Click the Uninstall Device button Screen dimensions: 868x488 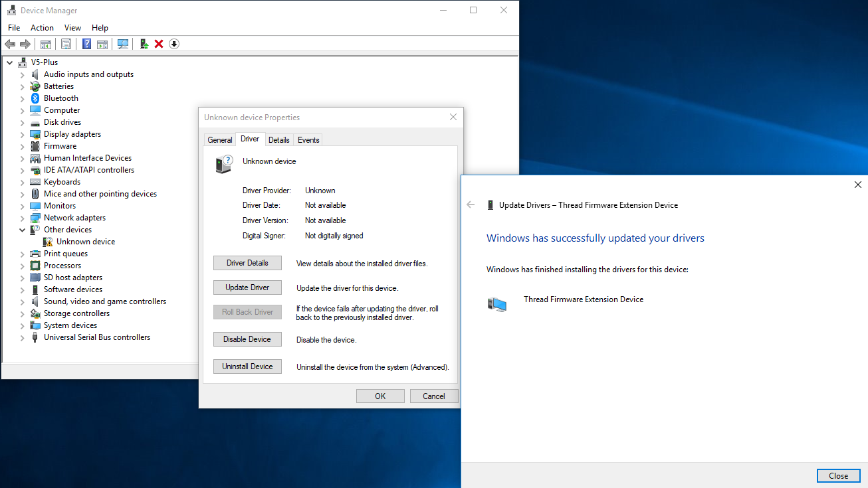[x=247, y=366]
